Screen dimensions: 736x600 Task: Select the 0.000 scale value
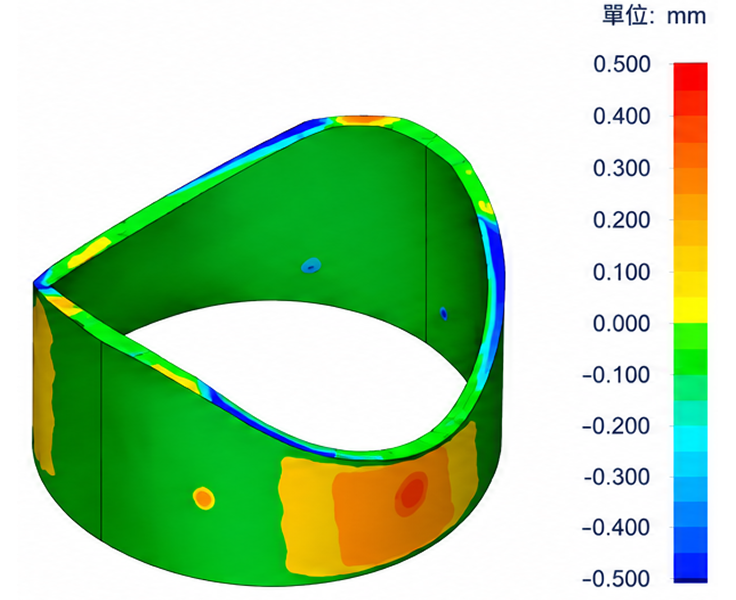(x=622, y=323)
